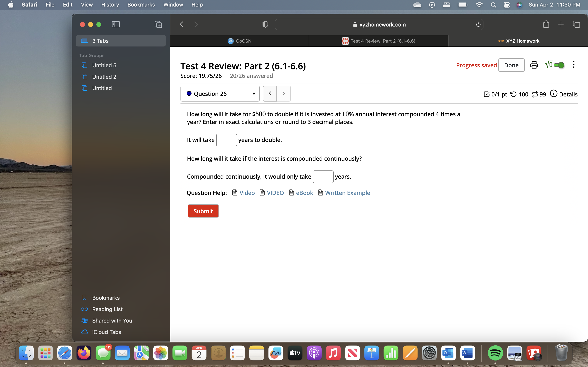Open the three-dot more options menu

[574, 65]
